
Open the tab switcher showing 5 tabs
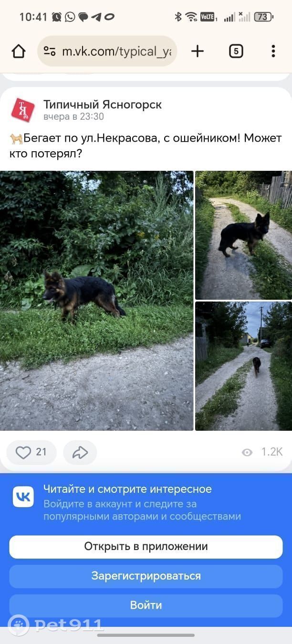[236, 51]
